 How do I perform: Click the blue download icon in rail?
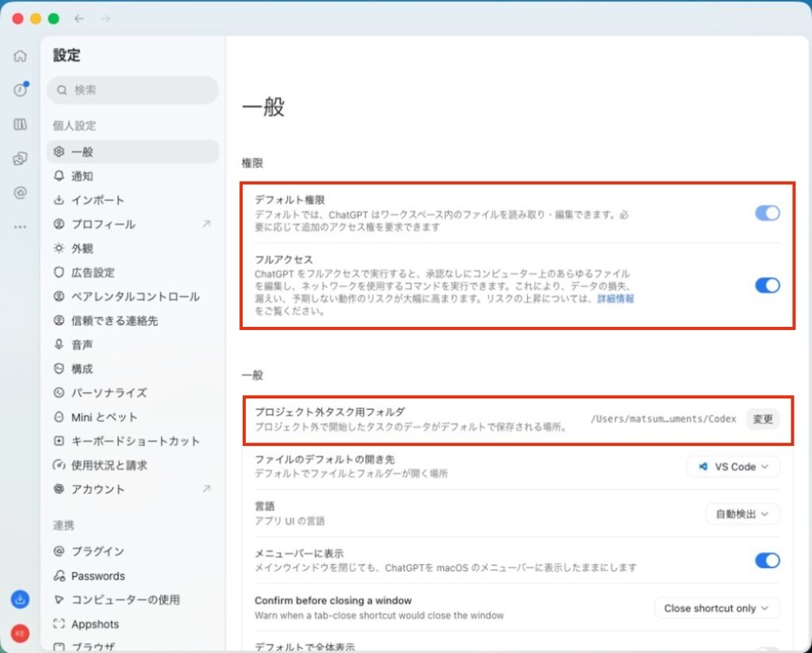tap(20, 599)
